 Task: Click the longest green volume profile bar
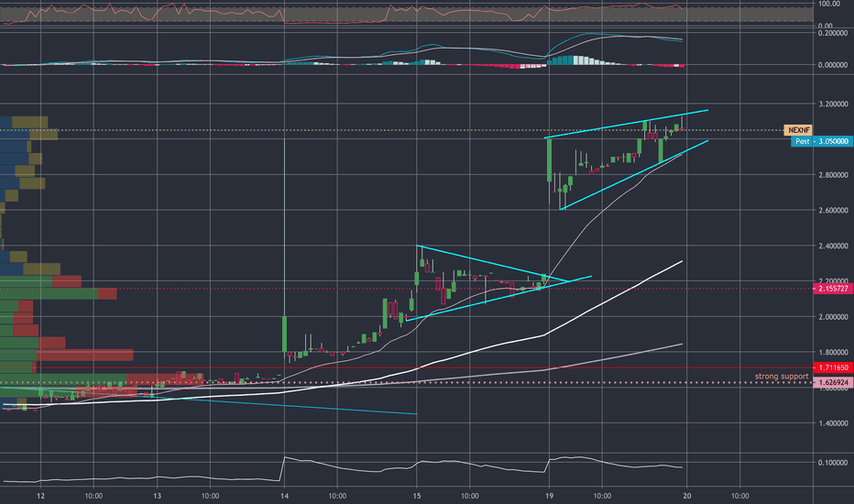tap(63, 379)
